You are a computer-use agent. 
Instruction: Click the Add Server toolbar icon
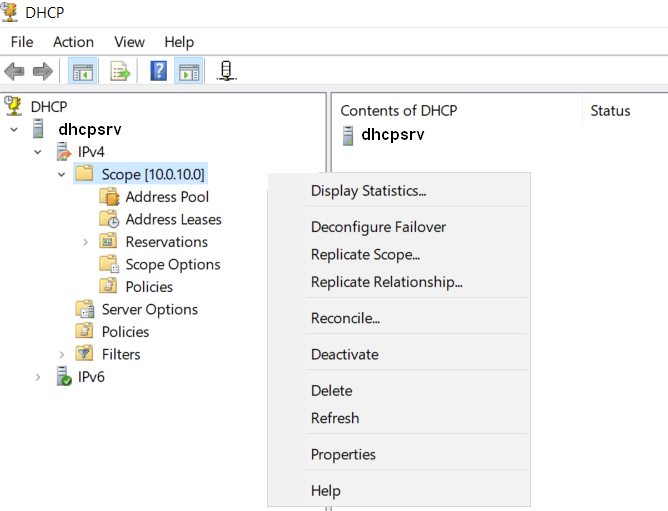(226, 71)
